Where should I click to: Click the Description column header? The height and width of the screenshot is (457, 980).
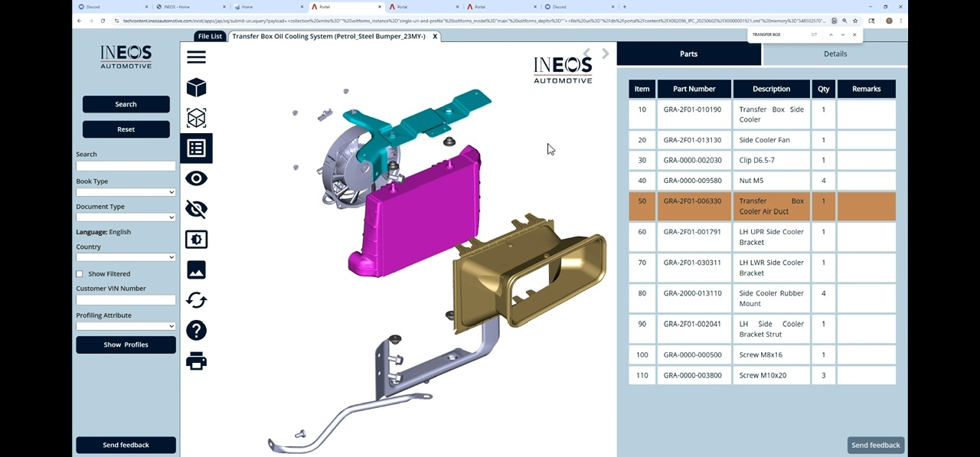coord(771,89)
